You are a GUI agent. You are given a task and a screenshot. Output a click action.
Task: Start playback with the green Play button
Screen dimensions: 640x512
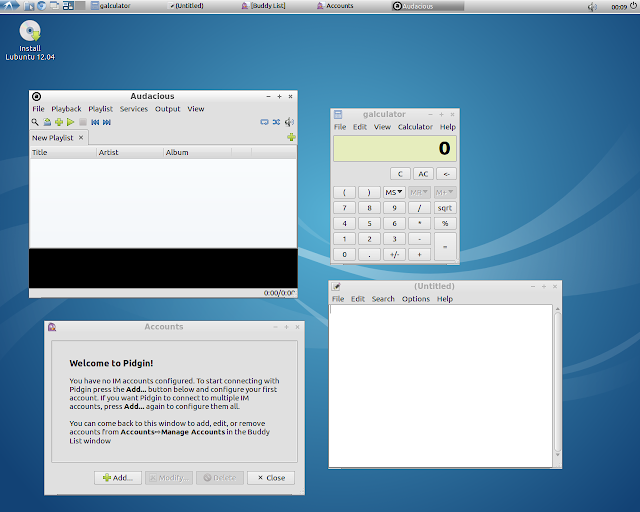point(70,122)
